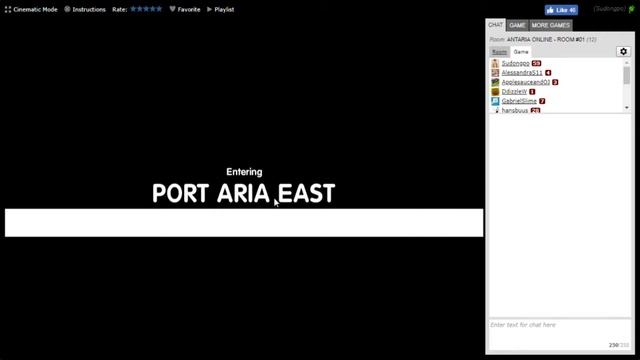Image resolution: width=640 pixels, height=360 pixels.
Task: Click AlessandraS11's avatar icon
Action: 495,73
